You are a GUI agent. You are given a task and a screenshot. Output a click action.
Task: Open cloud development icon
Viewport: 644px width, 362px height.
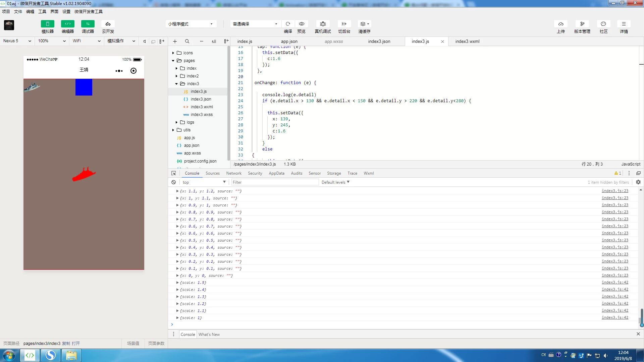108,24
